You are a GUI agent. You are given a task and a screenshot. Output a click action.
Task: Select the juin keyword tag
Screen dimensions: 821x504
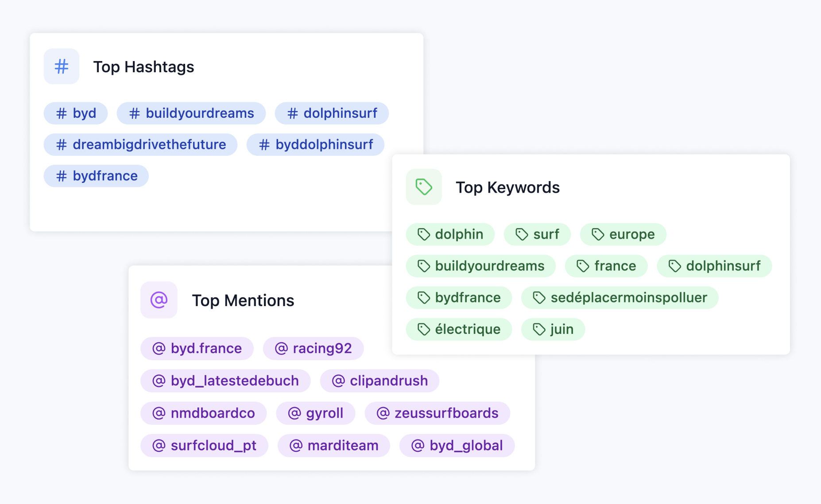553,330
